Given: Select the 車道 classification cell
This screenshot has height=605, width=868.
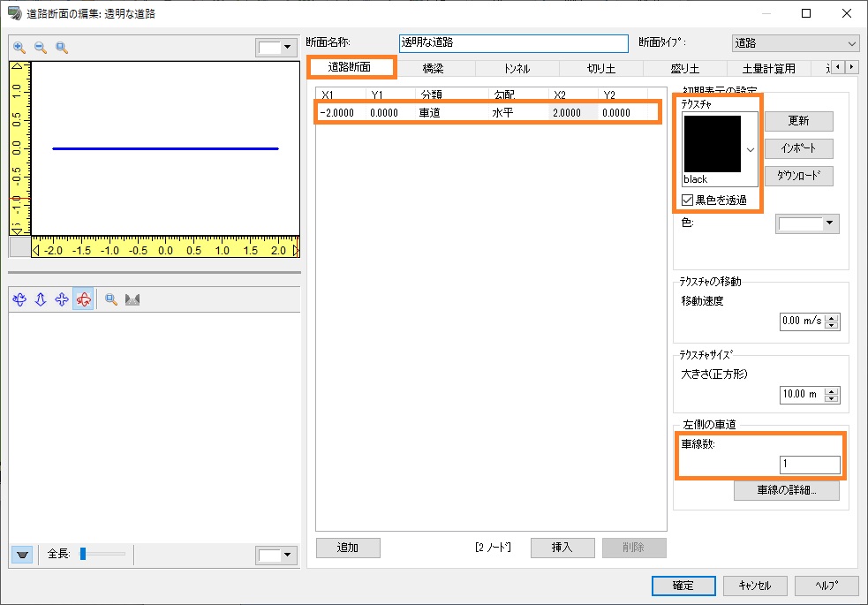Looking at the screenshot, I should [x=452, y=113].
